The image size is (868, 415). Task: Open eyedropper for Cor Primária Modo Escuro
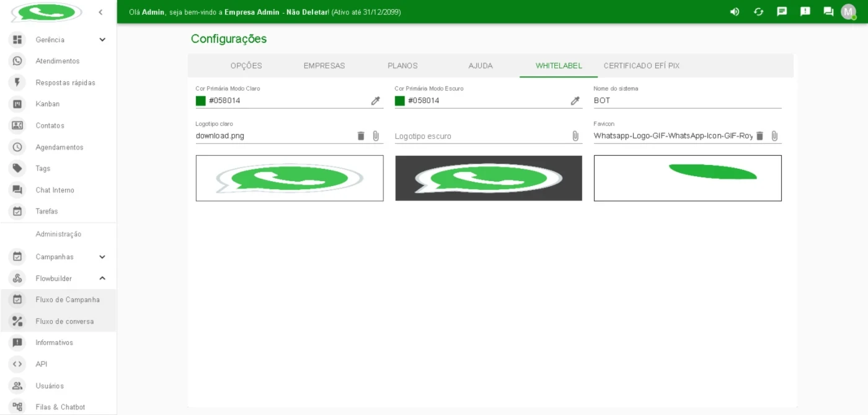coord(575,100)
